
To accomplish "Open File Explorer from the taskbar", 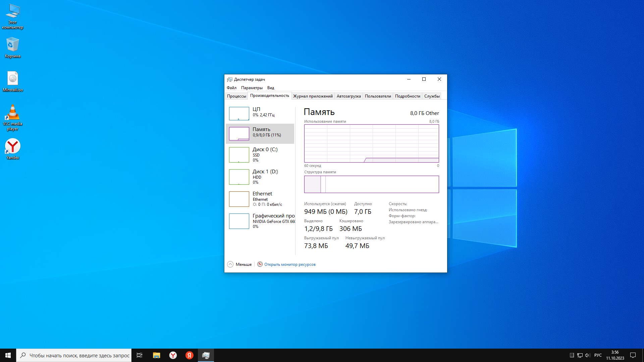I will click(156, 355).
